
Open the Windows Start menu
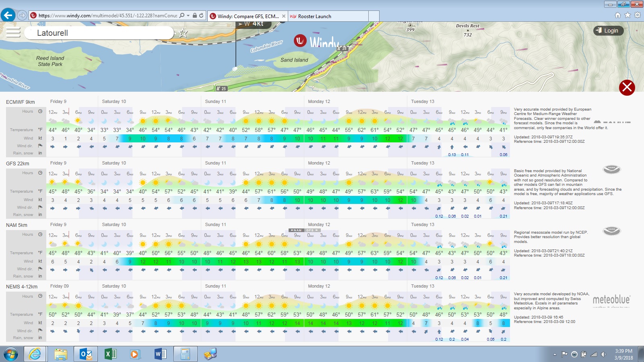pos(11,354)
